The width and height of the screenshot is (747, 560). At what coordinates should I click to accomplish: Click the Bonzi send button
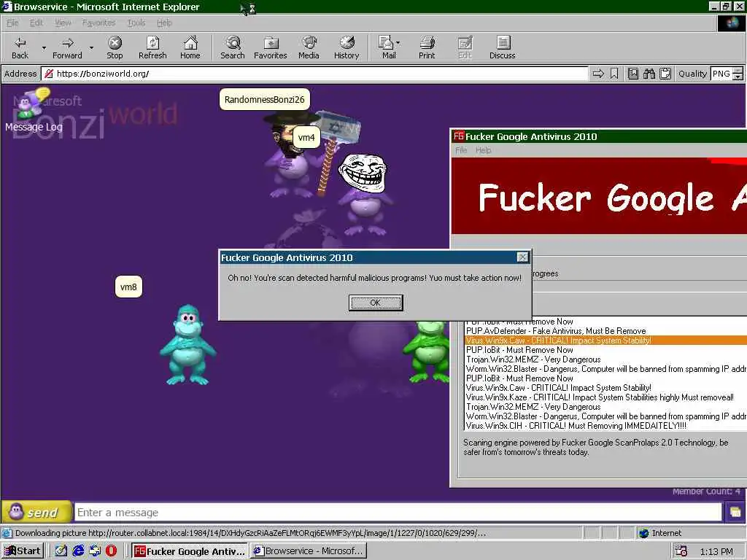[36, 513]
